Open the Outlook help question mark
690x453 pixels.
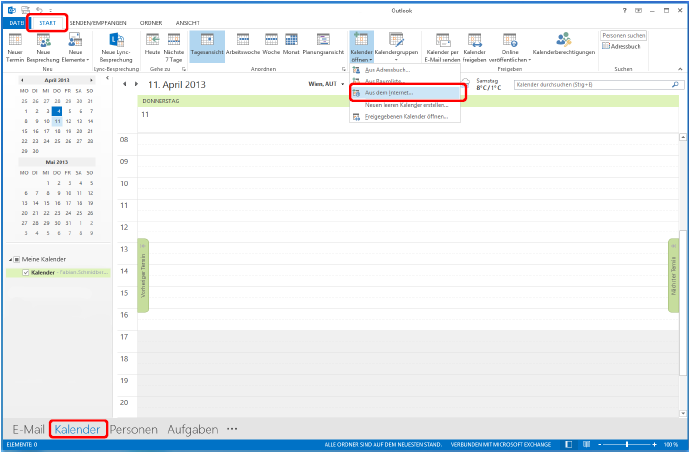tap(624, 11)
